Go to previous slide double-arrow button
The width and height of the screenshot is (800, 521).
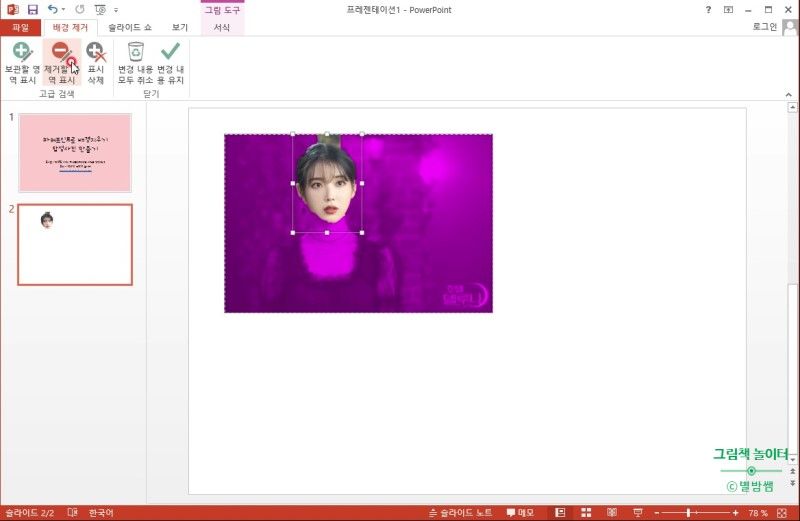792,472
